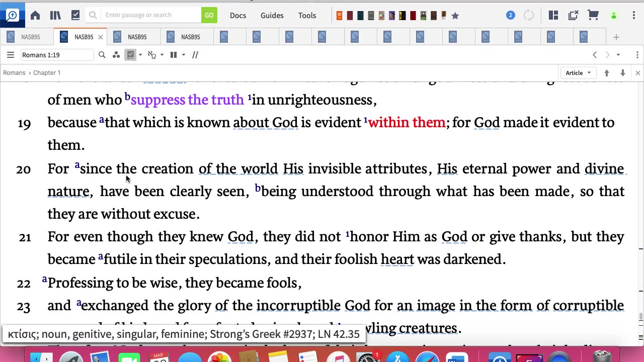644x362 pixels.
Task: Click the red words 'within them'
Action: pyautogui.click(x=407, y=122)
